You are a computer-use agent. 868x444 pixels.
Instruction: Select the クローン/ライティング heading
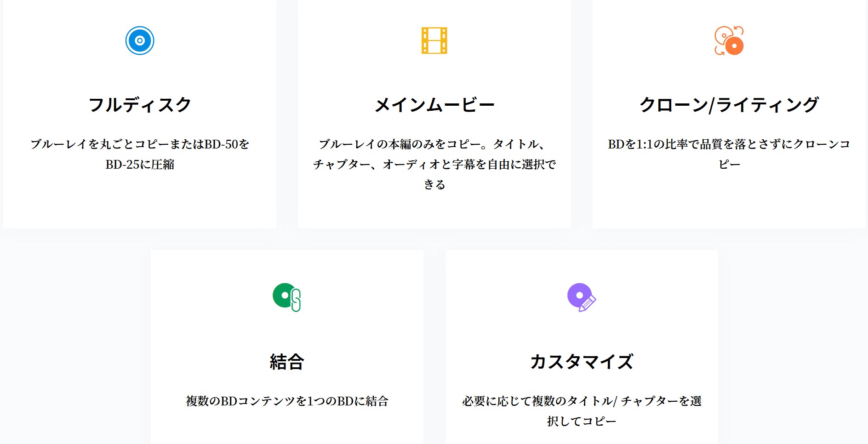click(x=729, y=105)
